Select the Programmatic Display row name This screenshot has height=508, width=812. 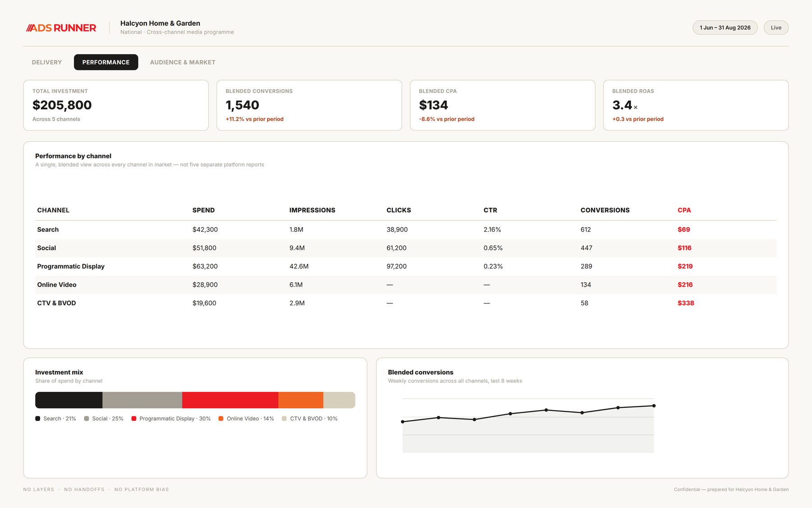(71, 266)
